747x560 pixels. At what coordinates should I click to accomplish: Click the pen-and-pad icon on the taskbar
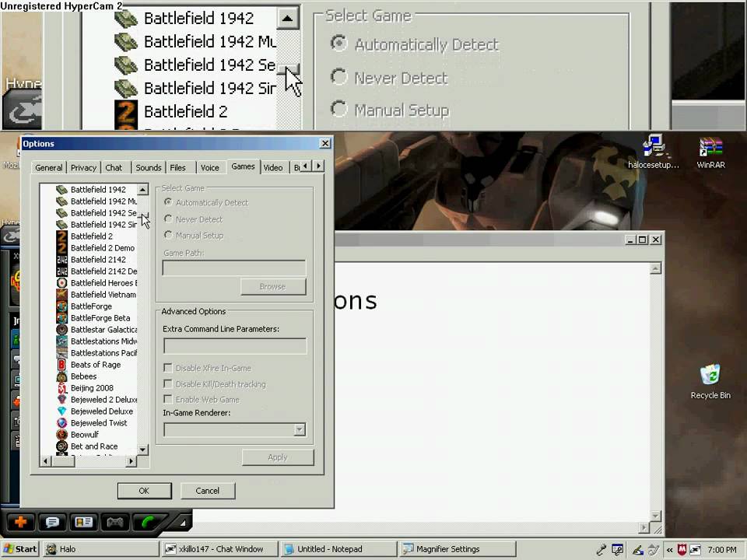(x=637, y=550)
